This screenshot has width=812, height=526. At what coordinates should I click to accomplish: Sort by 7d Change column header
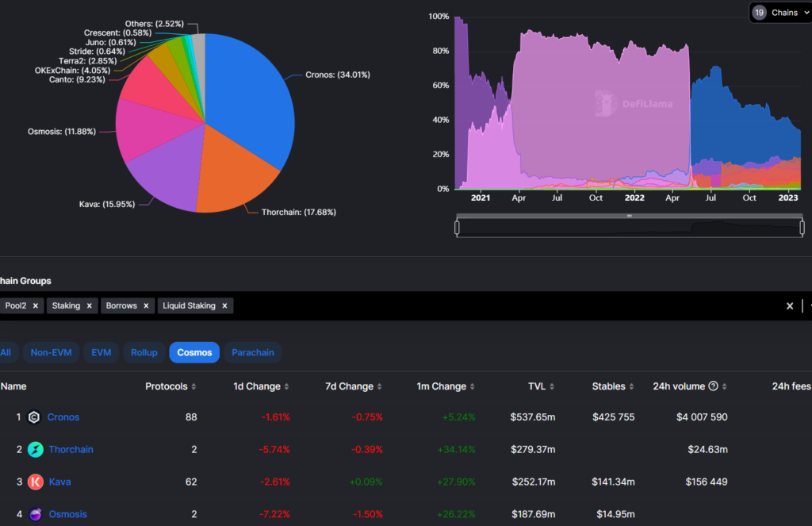click(x=349, y=386)
